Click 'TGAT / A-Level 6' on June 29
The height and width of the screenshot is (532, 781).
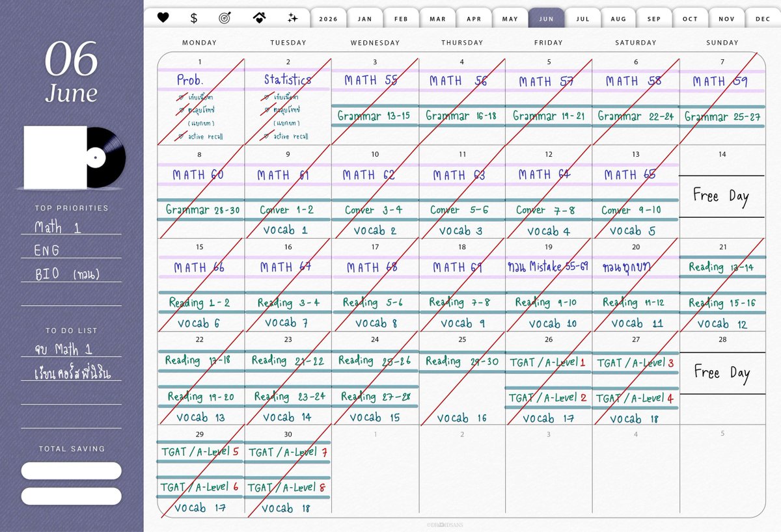200,486
